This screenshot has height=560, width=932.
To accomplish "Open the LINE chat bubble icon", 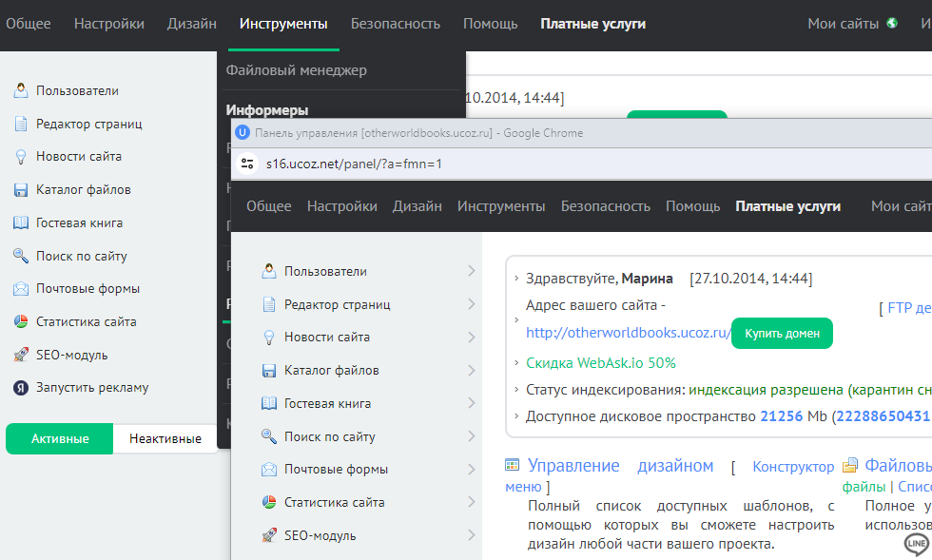I will coord(917,543).
